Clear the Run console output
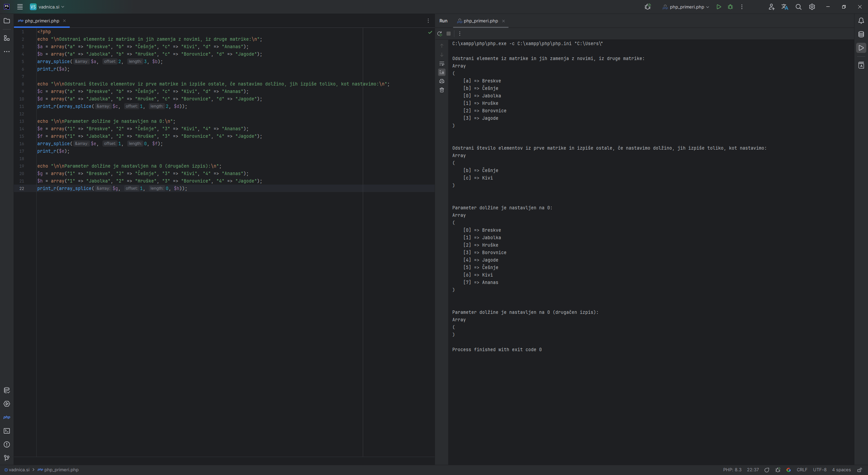 (441, 90)
